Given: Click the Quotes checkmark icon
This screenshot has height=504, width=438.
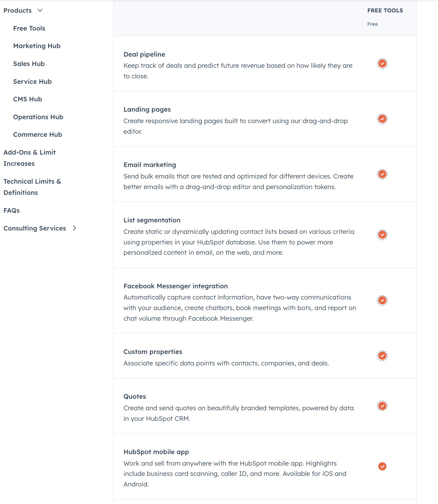Looking at the screenshot, I should tap(382, 406).
